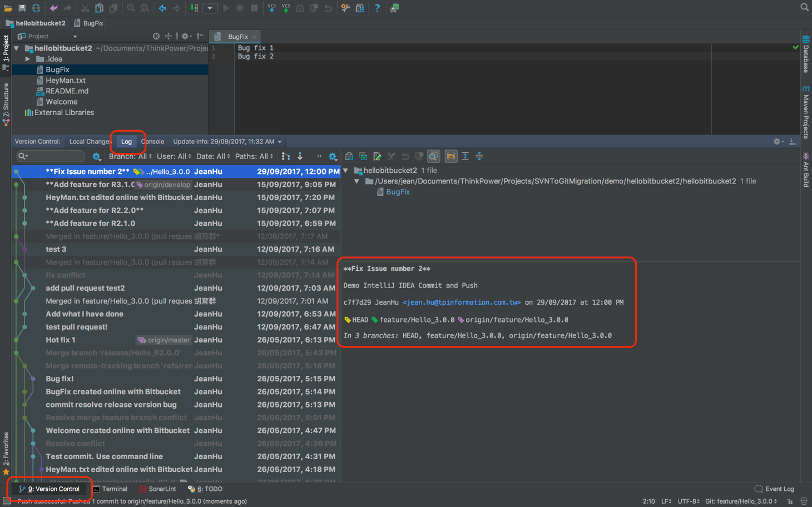
Task: Select 'add pull request test2' commit row
Action: [176, 288]
